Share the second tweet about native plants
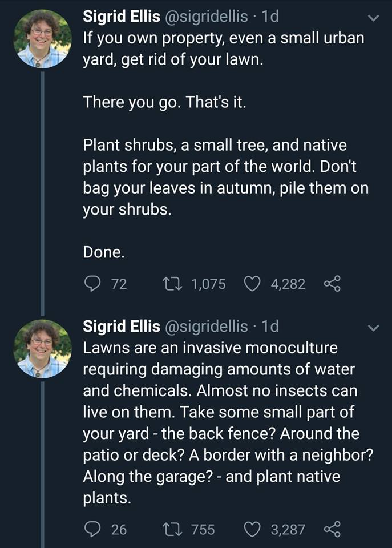Viewport: 392px width, 548px height. point(332,529)
